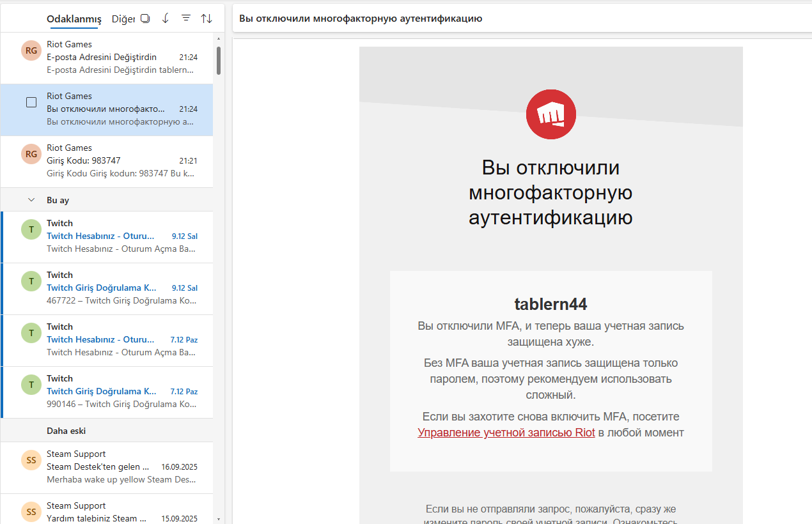Open Twitch email with preview '990146 – Twitch Giriş'
The height and width of the screenshot is (524, 812).
(x=107, y=392)
